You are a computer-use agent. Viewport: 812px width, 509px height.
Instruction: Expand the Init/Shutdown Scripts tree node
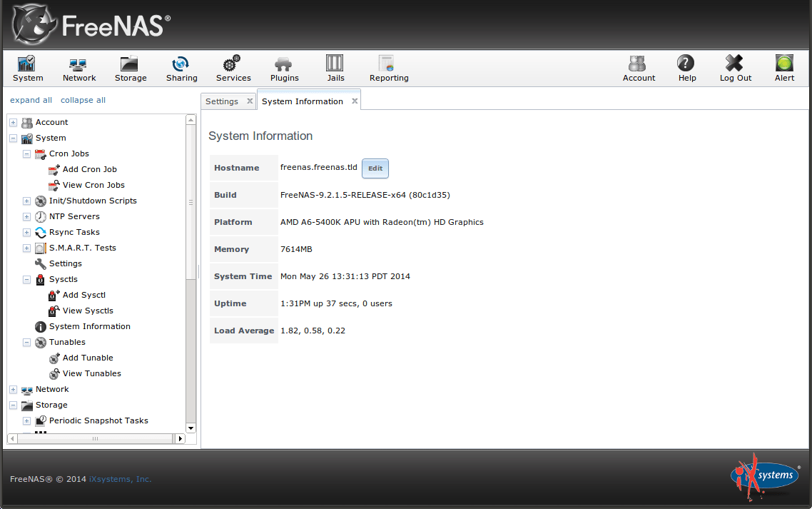[26, 201]
